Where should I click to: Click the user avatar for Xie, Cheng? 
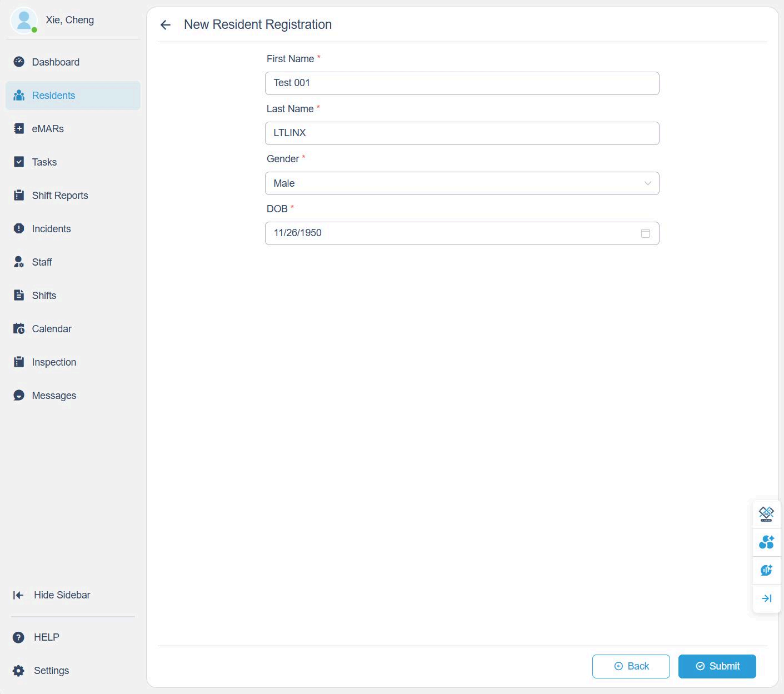point(24,21)
